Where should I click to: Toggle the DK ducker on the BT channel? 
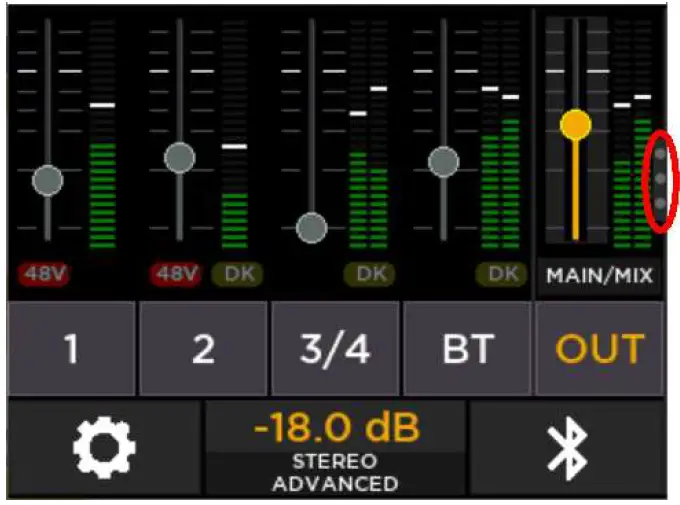pyautogui.click(x=501, y=274)
